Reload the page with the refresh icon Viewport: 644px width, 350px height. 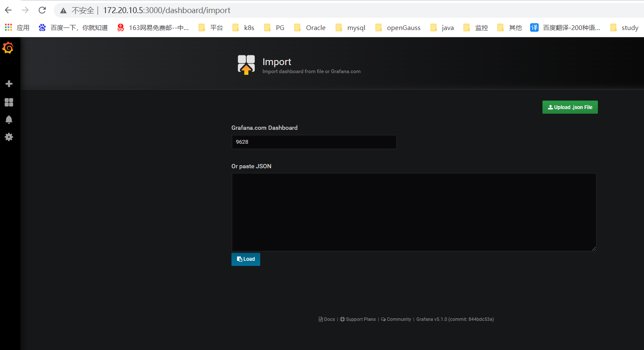42,10
